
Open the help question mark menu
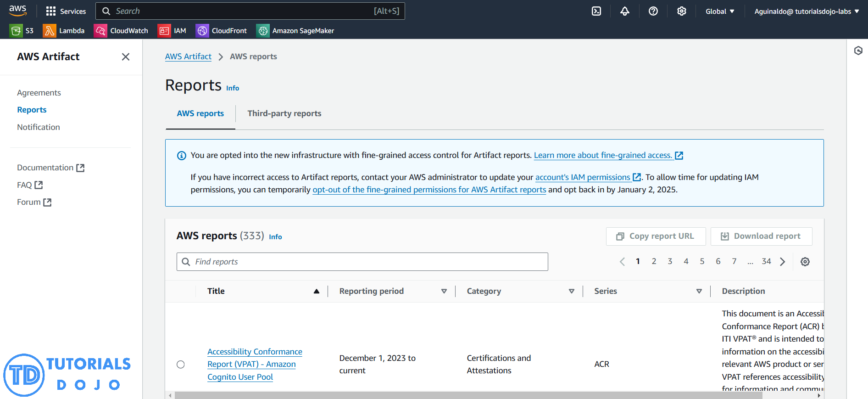click(653, 11)
